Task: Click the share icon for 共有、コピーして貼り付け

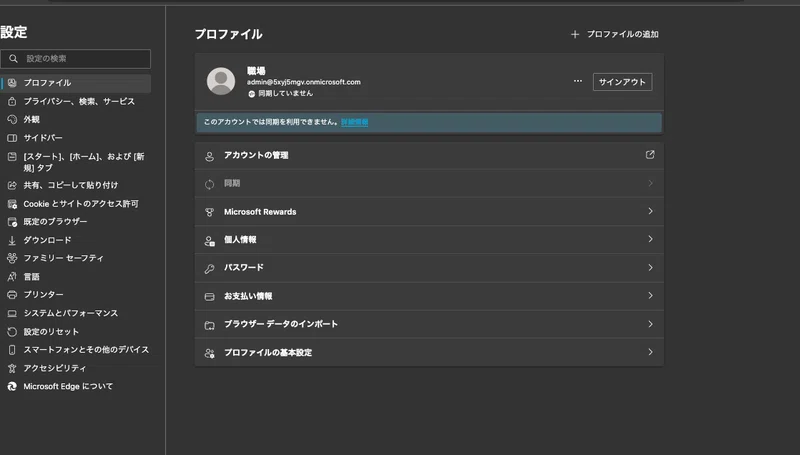Action: click(12, 185)
